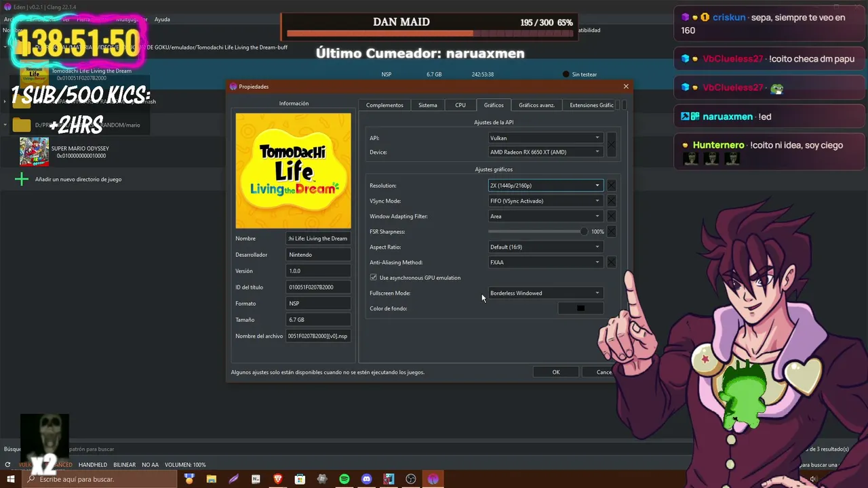Open File Explorer from the taskbar
Screen dimensions: 868x488
point(211,479)
